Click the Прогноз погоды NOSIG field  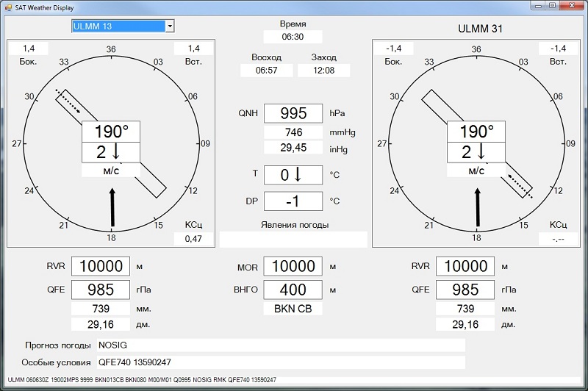click(279, 345)
